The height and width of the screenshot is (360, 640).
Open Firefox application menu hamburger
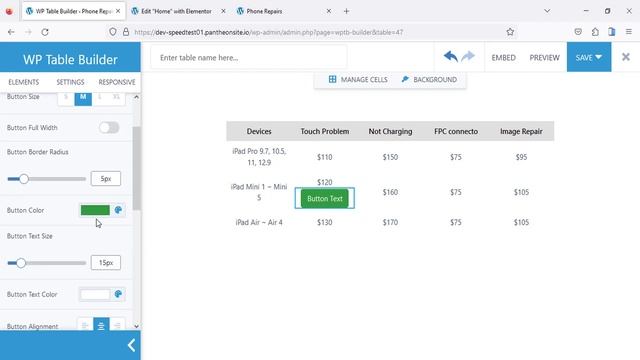click(629, 32)
